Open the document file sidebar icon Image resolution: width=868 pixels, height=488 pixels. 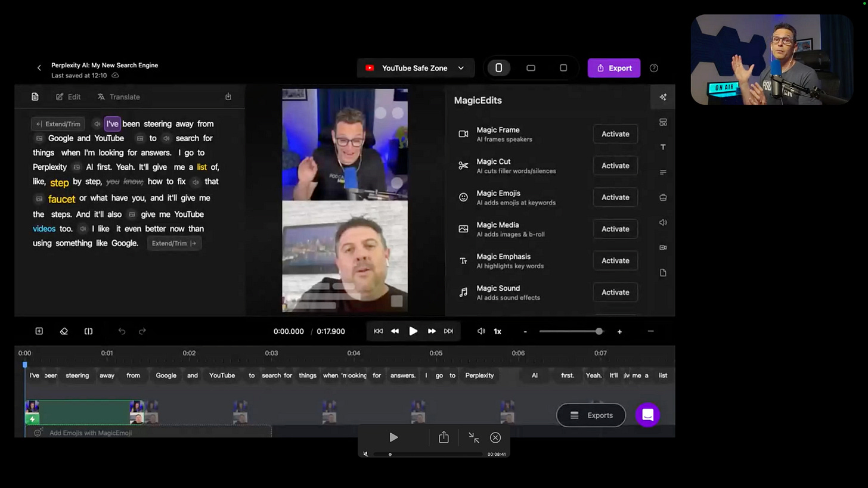coord(663,272)
